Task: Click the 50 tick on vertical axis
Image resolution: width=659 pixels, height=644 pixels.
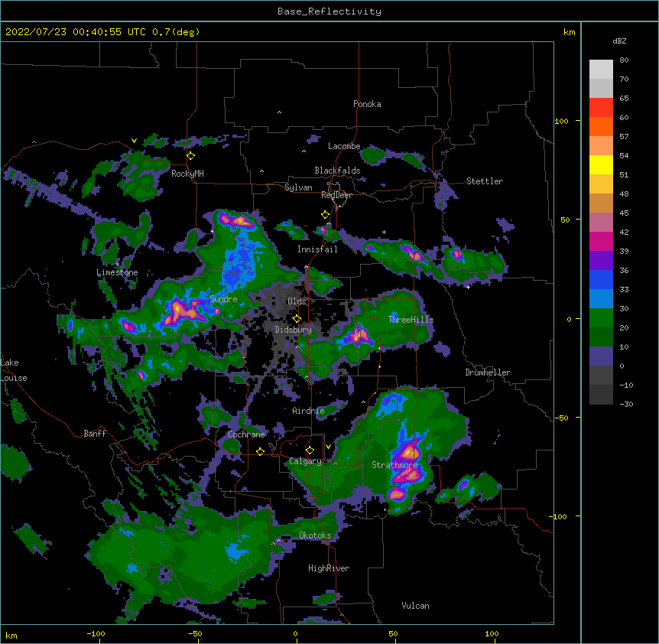Action: click(565, 220)
